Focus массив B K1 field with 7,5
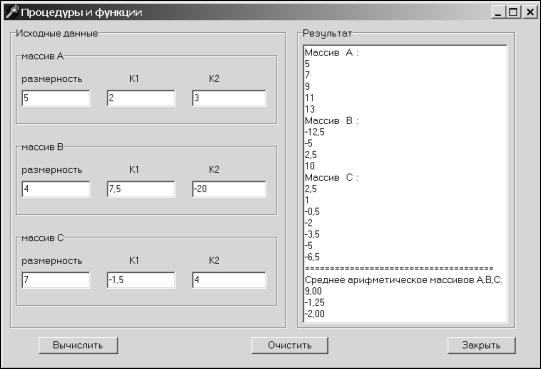This screenshot has width=541, height=369. click(x=141, y=189)
